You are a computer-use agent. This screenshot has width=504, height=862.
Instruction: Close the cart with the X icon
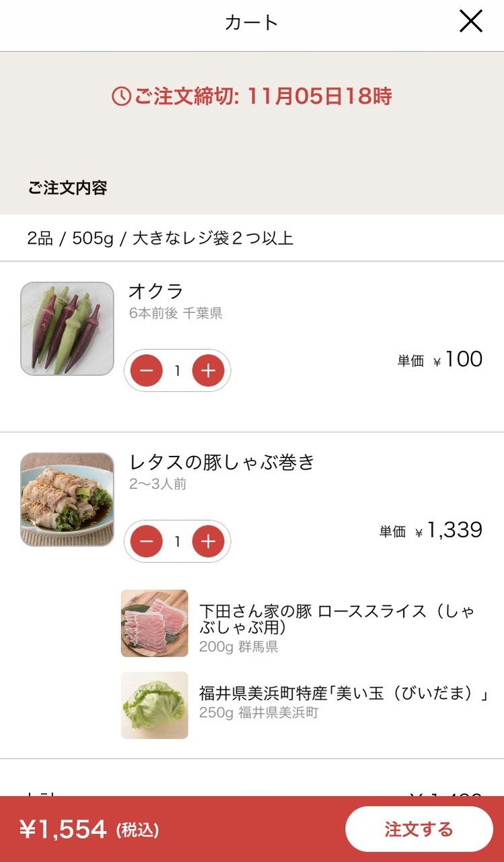[x=471, y=22]
